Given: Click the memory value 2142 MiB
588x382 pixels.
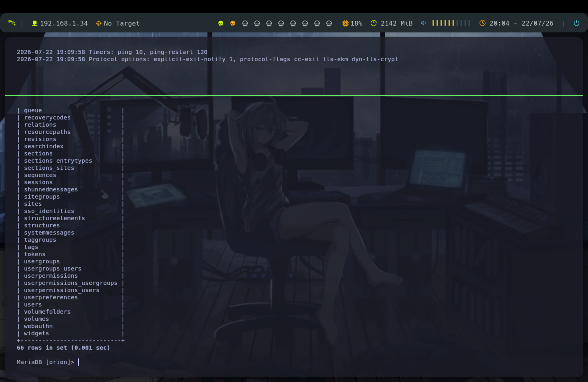Looking at the screenshot, I should point(397,23).
